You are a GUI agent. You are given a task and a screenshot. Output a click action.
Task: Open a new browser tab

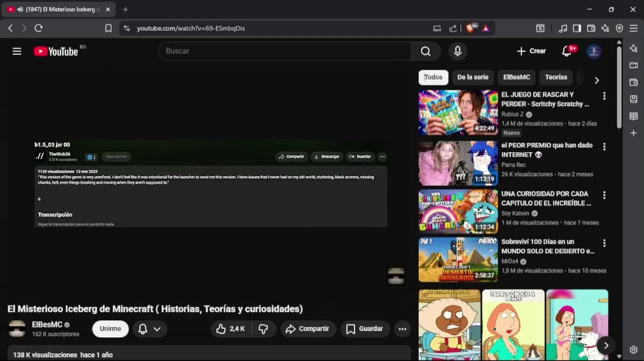point(125,10)
